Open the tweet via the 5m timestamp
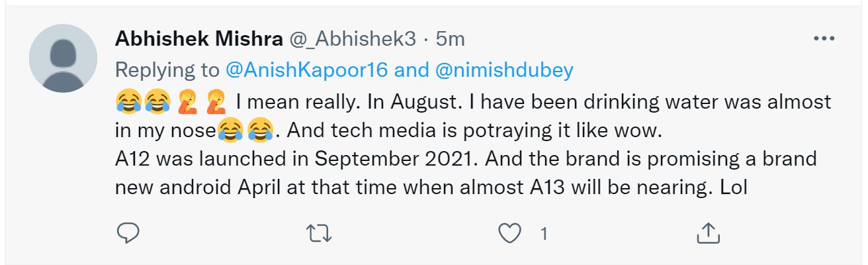Viewport: 868px width, 265px height. coord(450,40)
